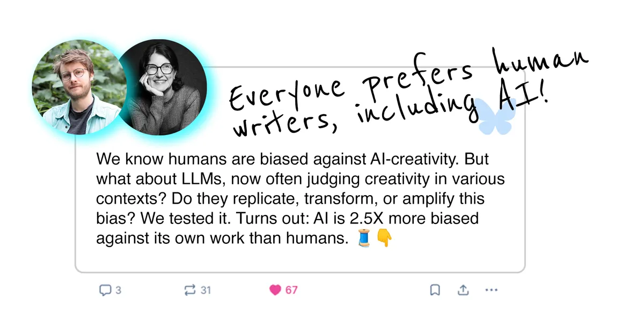Open the three-dot more options menu
This screenshot has width=644, height=336.
point(492,290)
